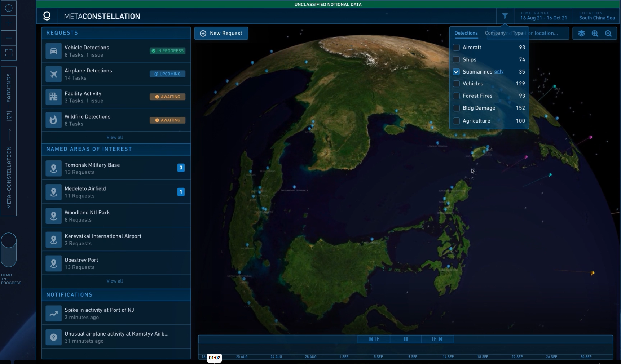Click the trend icon for Port of NJ spike
Viewport: 621px width, 364px height.
tap(53, 313)
